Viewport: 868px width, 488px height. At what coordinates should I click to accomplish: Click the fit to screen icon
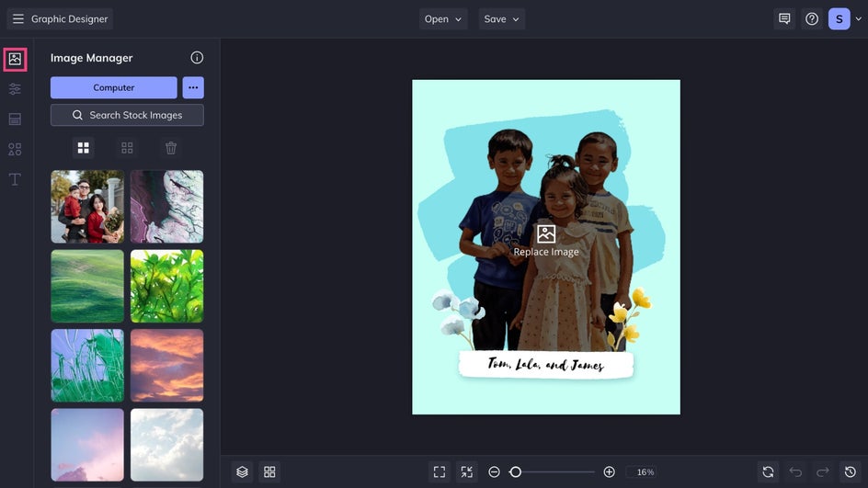tap(440, 472)
